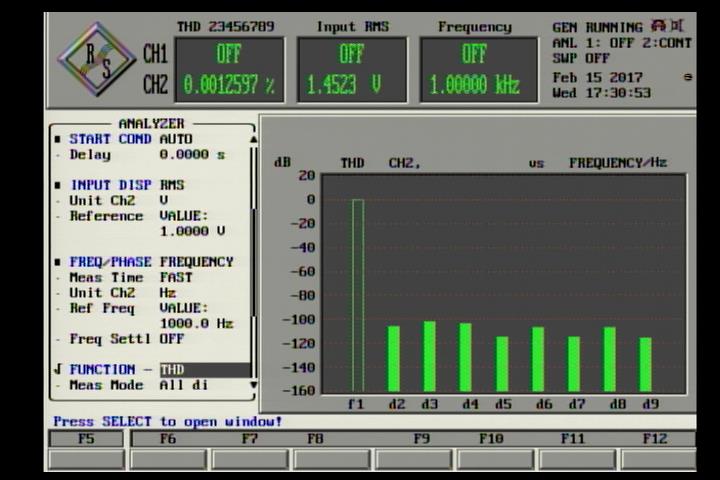Select the FREQ/PHASE menu entry

[x=110, y=262]
